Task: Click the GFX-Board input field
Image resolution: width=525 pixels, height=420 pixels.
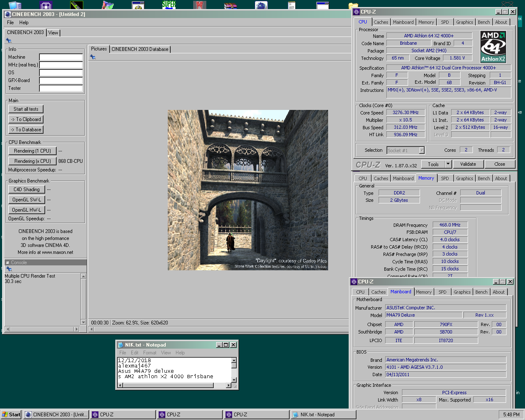Action: pyautogui.click(x=61, y=80)
